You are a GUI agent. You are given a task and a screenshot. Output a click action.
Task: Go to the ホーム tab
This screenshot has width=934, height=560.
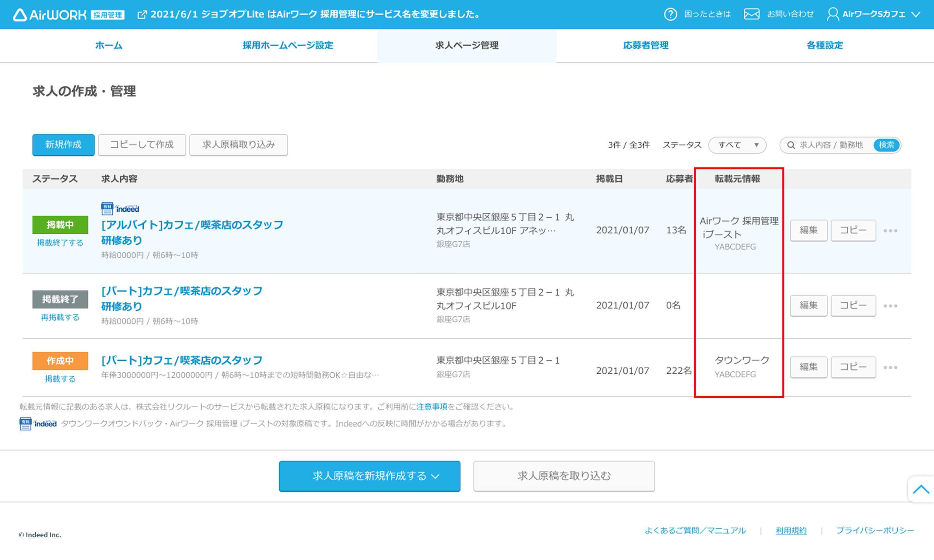click(109, 45)
